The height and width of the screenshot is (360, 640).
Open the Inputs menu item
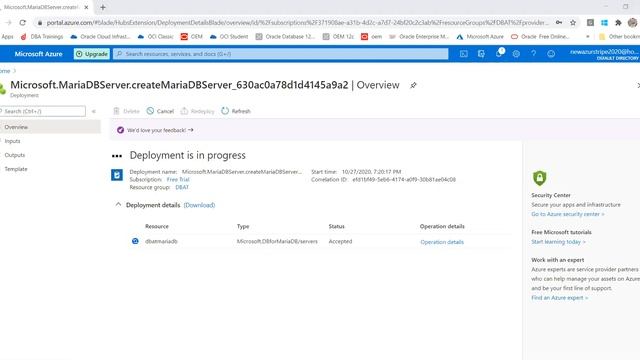13,141
